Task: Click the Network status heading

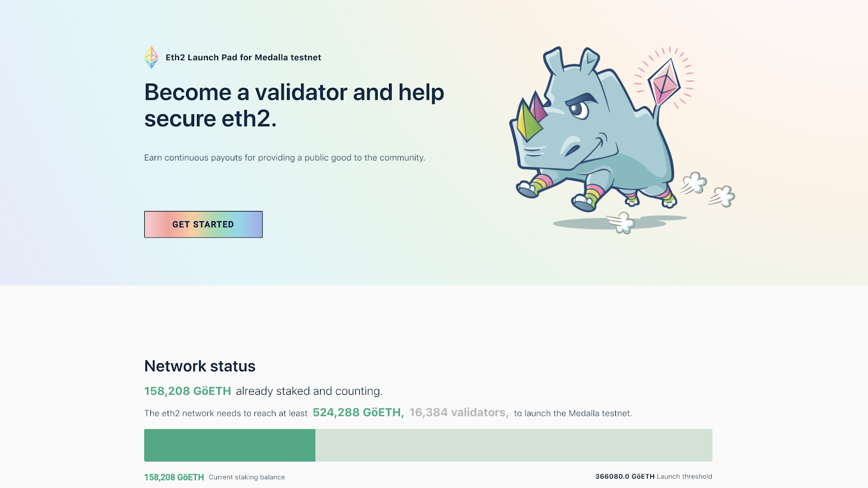Action: tap(200, 367)
